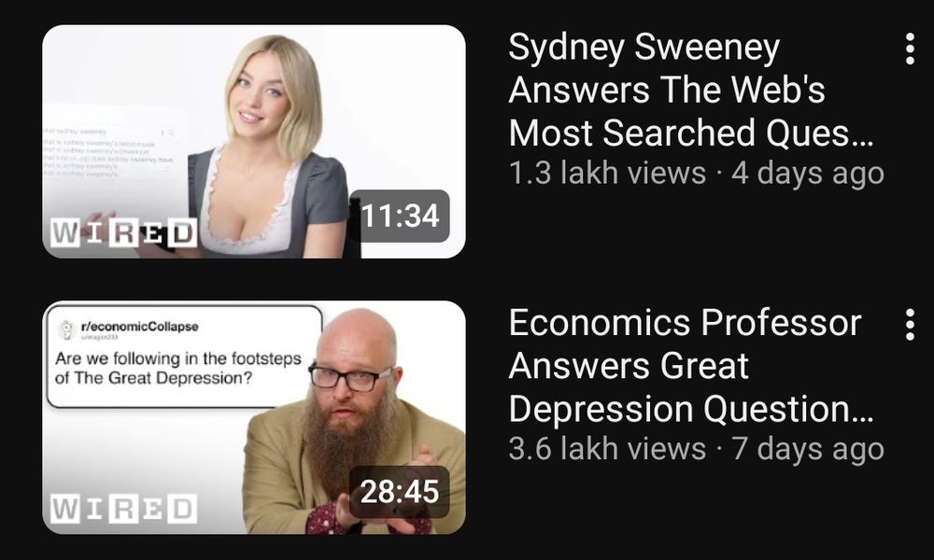Image resolution: width=934 pixels, height=560 pixels.
Task: Click the bearded professor in the thumbnail
Action: click(x=351, y=423)
